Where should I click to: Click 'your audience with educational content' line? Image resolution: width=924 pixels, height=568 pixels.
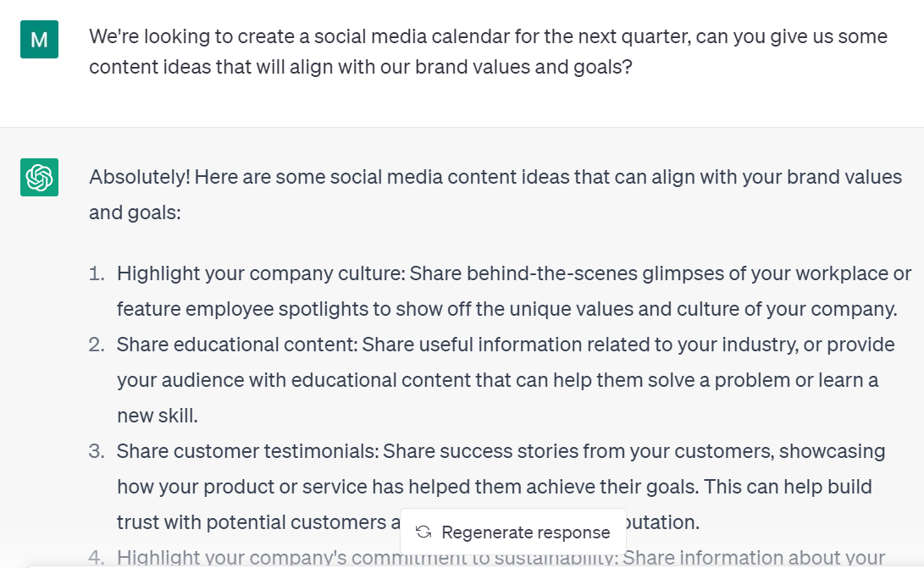[497, 380]
